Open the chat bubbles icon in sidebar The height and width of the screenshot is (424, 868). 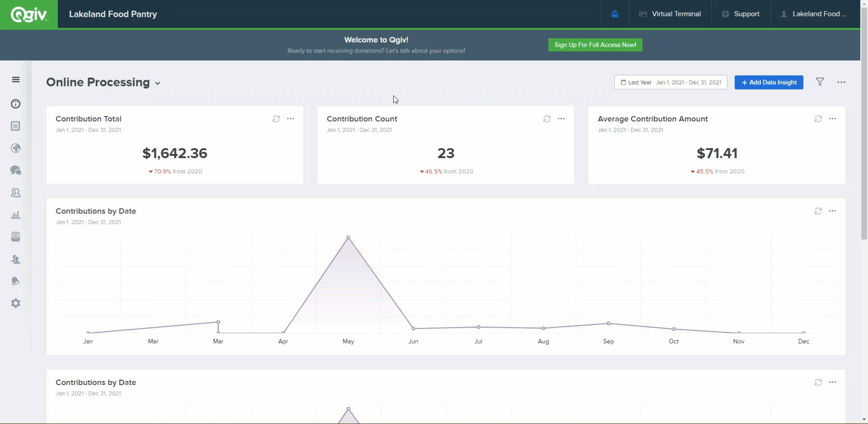point(16,170)
